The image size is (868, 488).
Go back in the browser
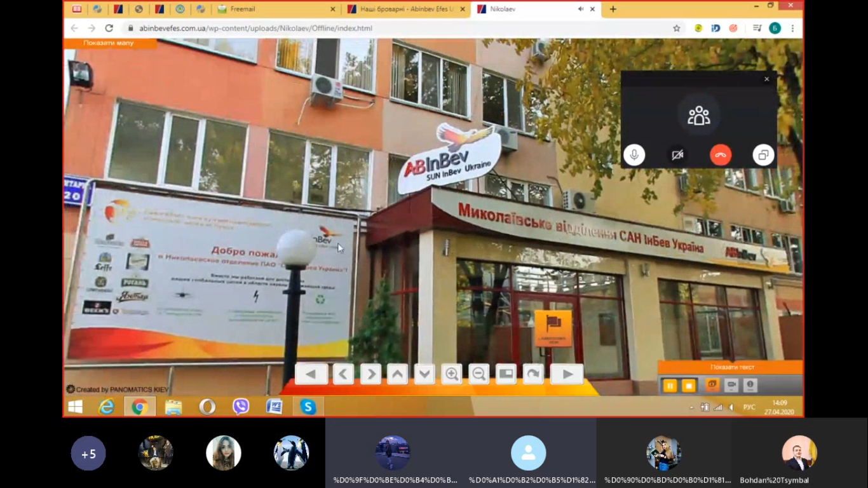coord(74,28)
